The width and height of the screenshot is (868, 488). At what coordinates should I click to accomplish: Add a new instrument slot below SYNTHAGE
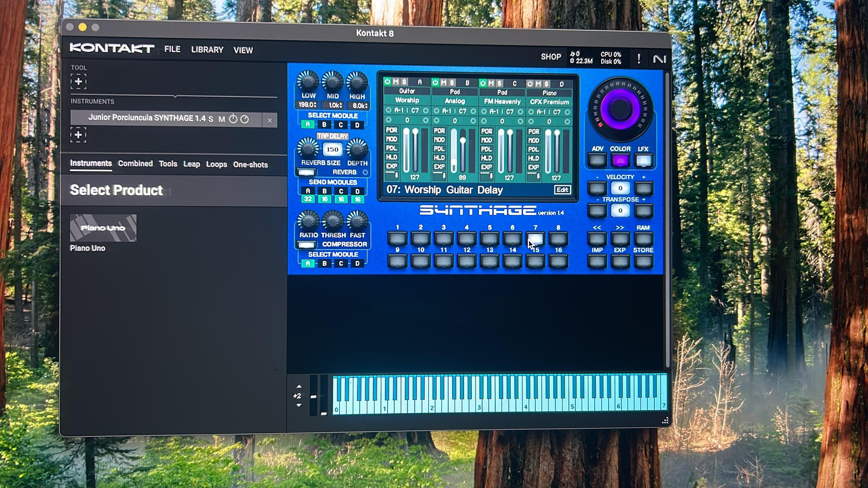[x=78, y=135]
